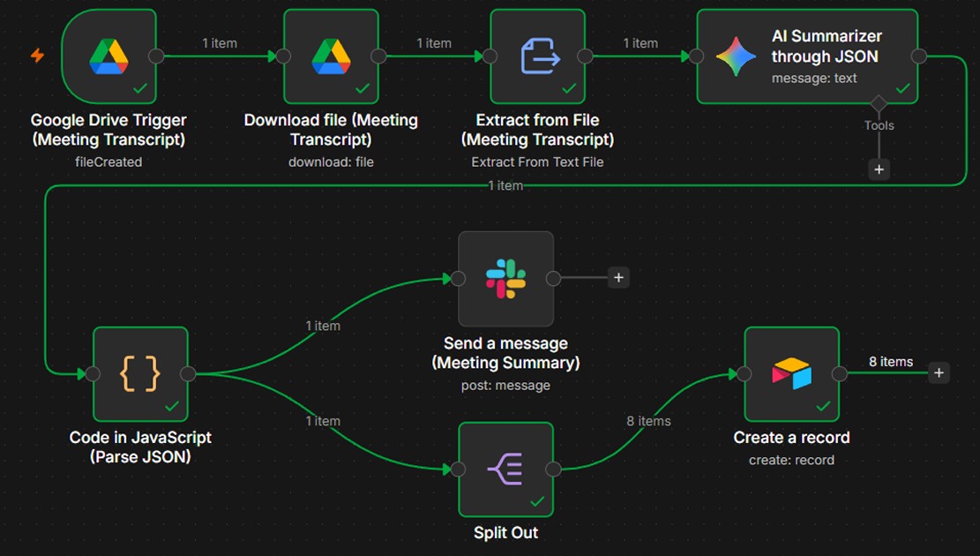
Task: Select the "Create a record" label
Action: point(792,438)
